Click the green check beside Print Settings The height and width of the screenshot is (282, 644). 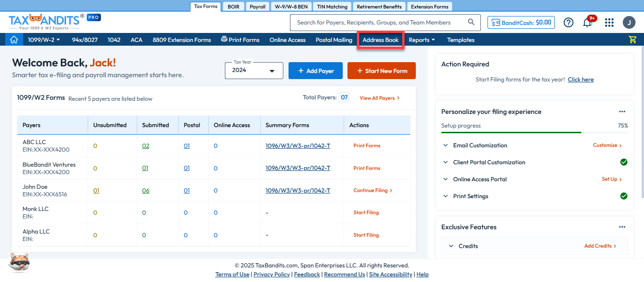[624, 196]
